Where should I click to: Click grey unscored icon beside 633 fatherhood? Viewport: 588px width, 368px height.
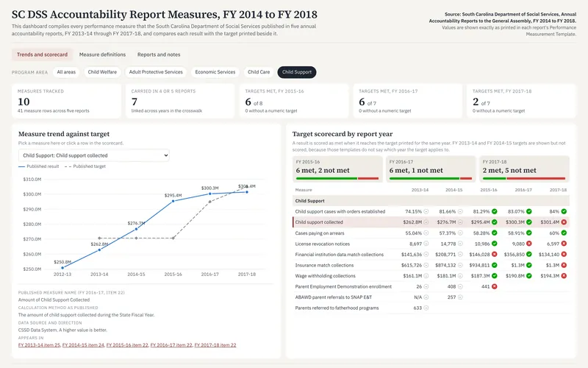tap(426, 308)
